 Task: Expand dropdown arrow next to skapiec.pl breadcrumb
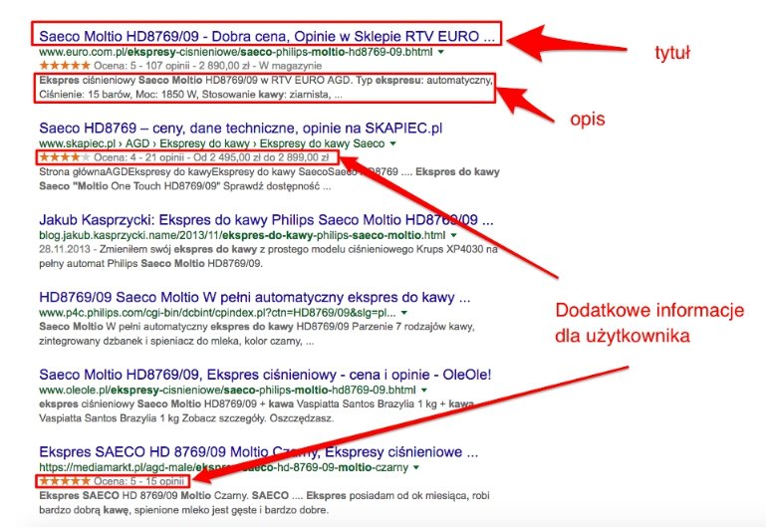[x=392, y=143]
